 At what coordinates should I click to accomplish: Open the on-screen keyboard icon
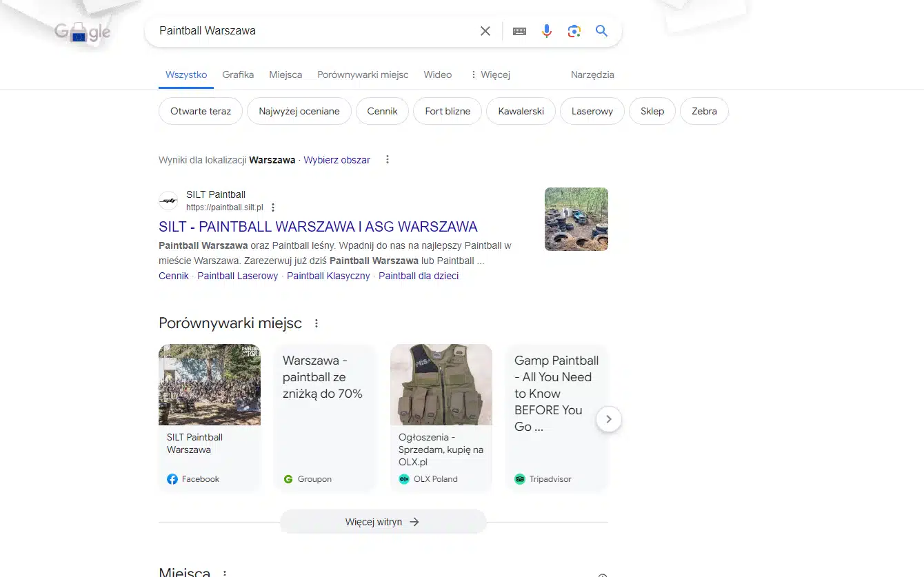coord(519,31)
